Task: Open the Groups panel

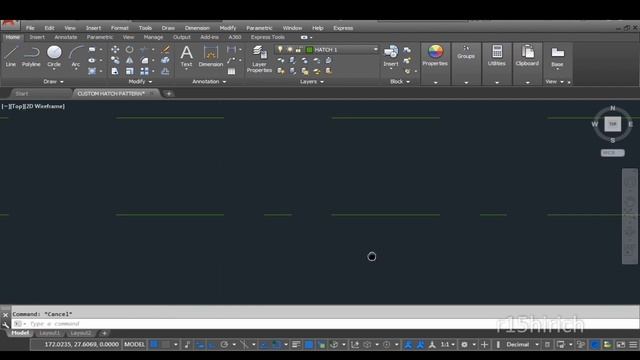Action: click(466, 53)
